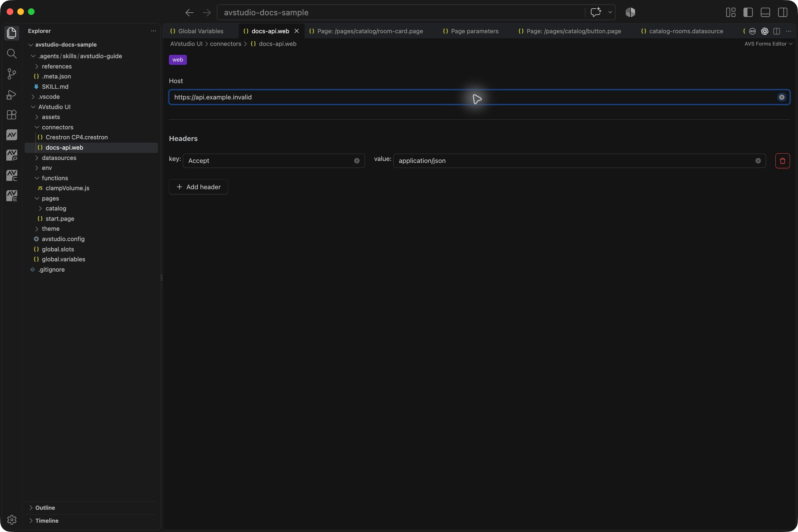Screen dimensions: 798x532
Task: Open the Search view icon
Action: click(x=12, y=53)
